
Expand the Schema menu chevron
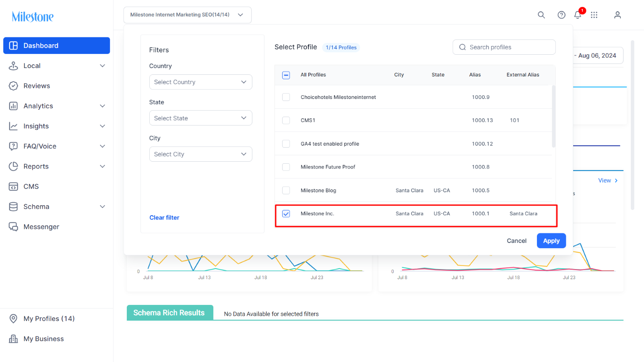click(103, 206)
